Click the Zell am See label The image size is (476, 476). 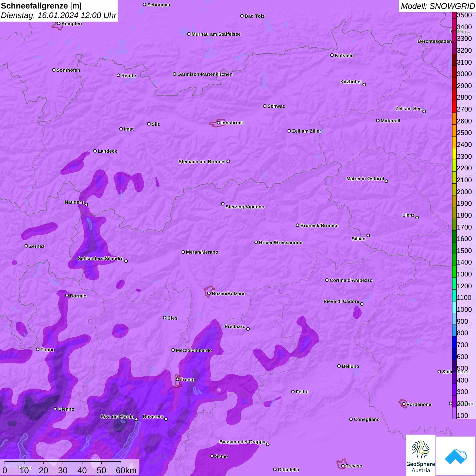point(408,108)
